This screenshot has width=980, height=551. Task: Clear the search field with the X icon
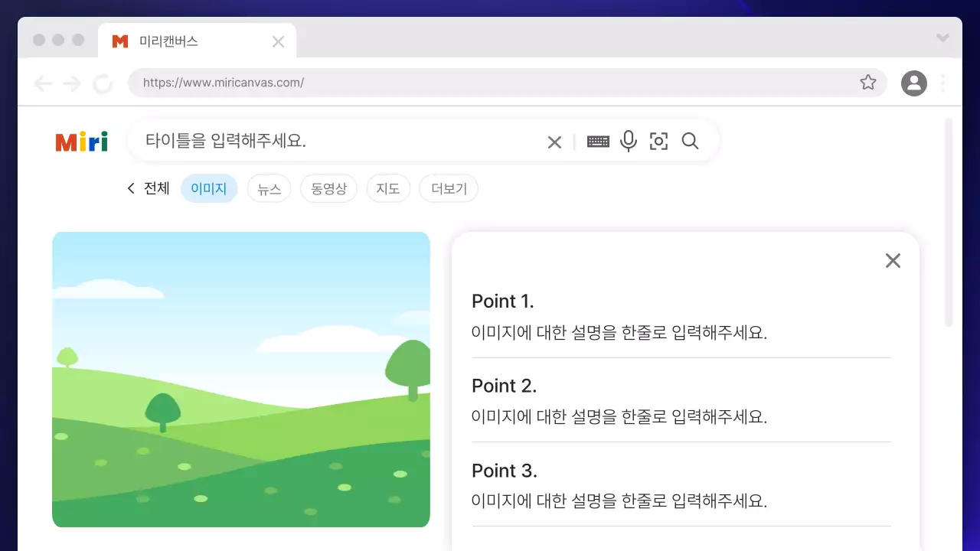pyautogui.click(x=554, y=141)
